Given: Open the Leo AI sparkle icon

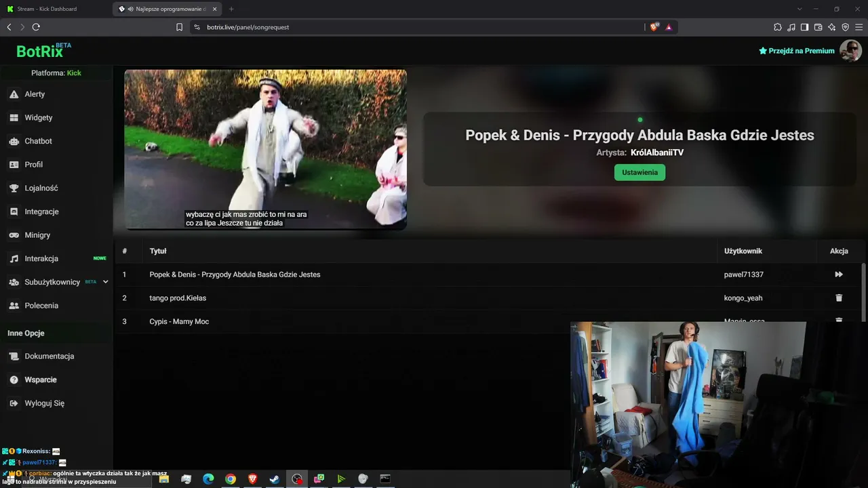Looking at the screenshot, I should point(831,27).
